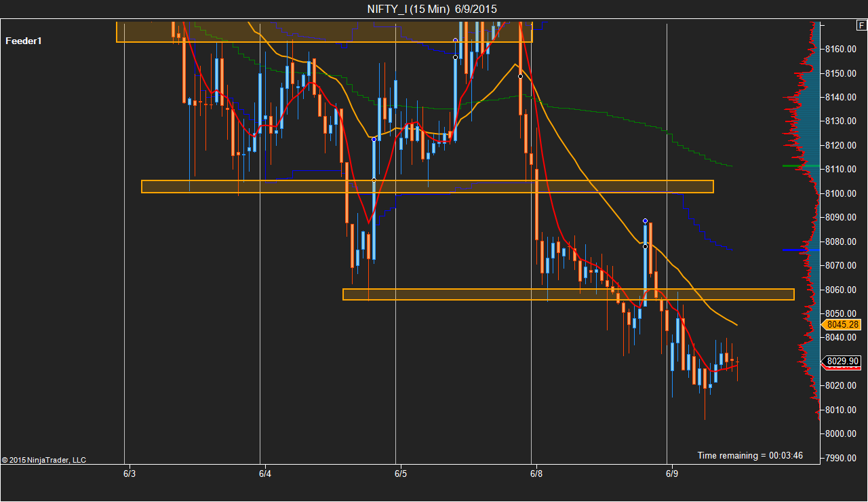868x502 pixels.
Task: Click the 6/4 date label
Action: [264, 473]
